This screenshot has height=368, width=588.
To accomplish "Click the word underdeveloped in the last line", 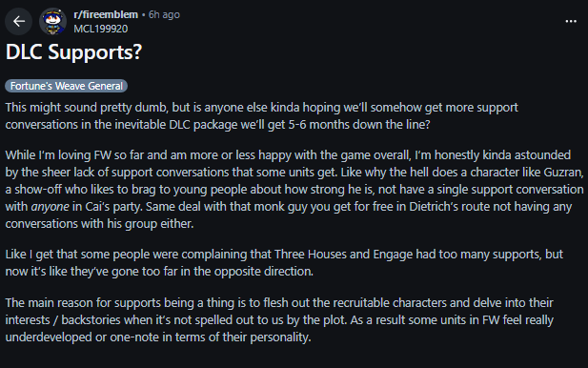I will point(49,337).
